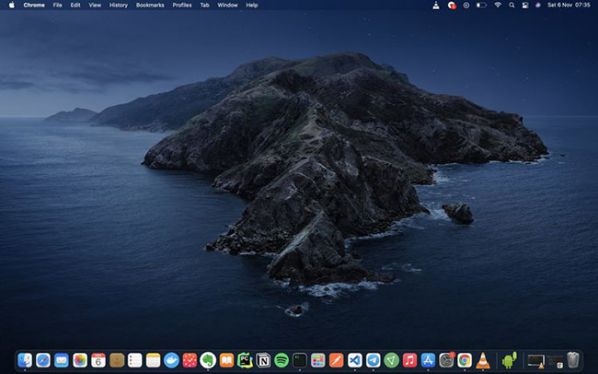Open Telegram from the dock
598x374 pixels.
[x=373, y=360]
